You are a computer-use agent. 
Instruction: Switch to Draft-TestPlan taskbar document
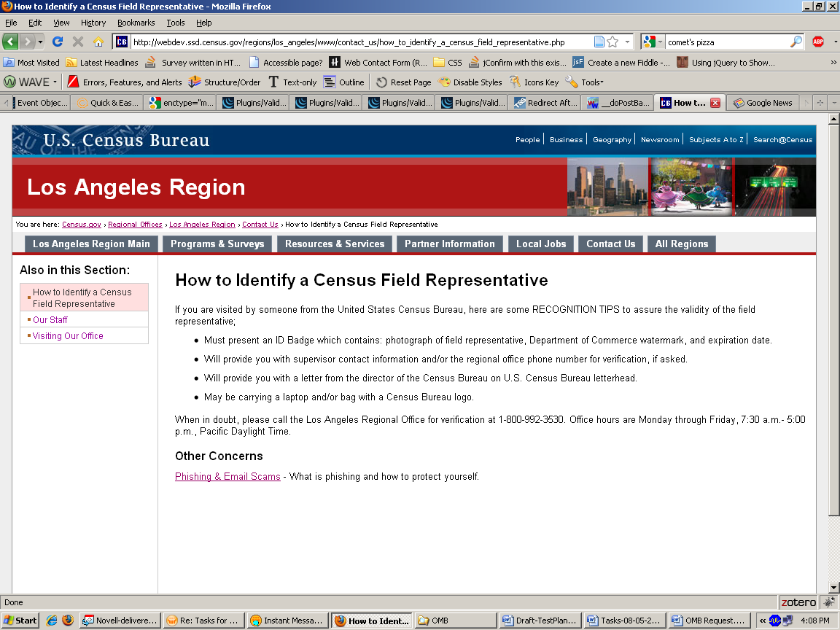click(540, 621)
